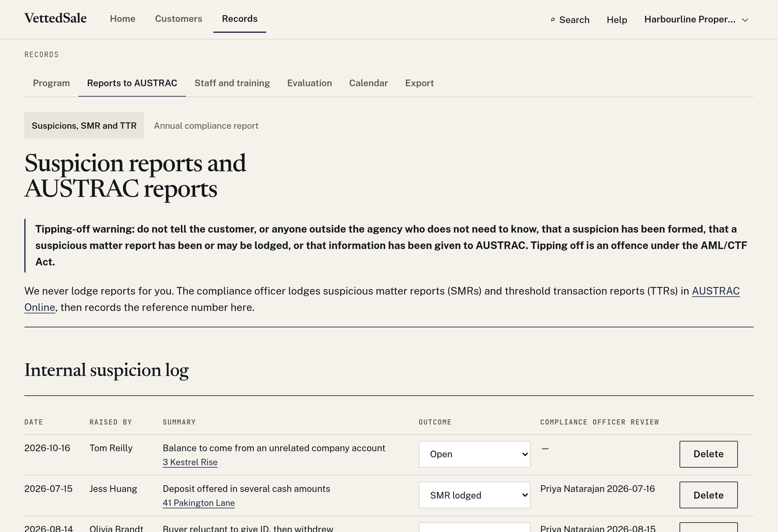
Task: Switch to the Program tab
Action: click(52, 83)
